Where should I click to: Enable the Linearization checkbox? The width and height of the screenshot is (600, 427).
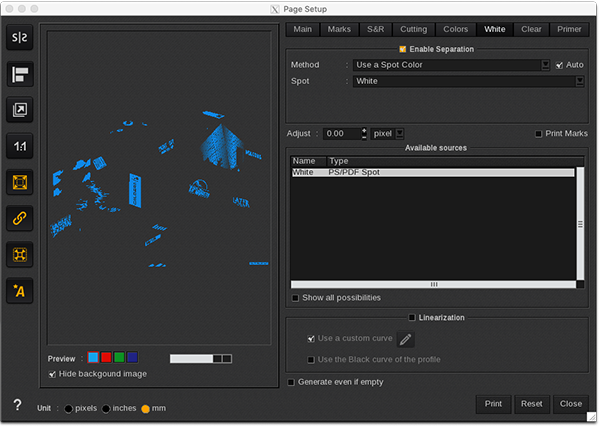pyautogui.click(x=412, y=317)
